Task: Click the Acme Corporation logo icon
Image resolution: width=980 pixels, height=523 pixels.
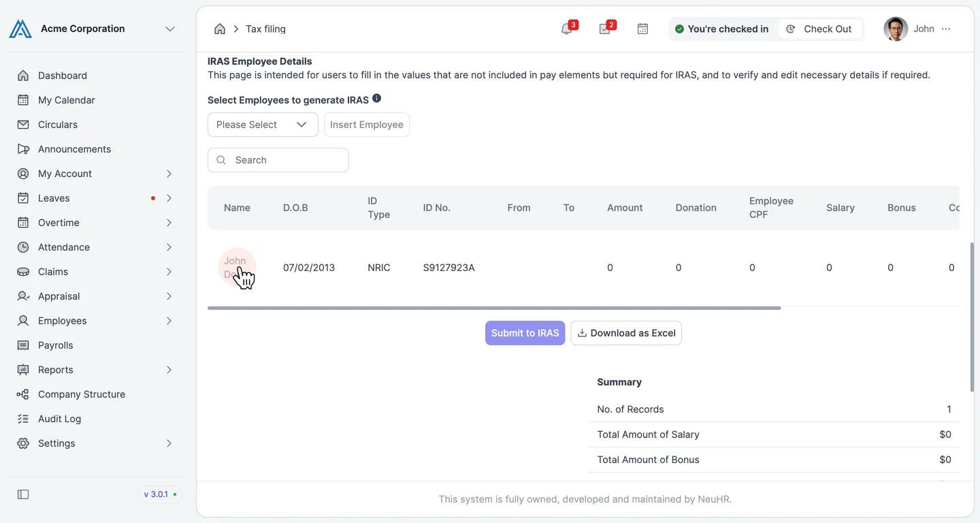Action: [20, 29]
